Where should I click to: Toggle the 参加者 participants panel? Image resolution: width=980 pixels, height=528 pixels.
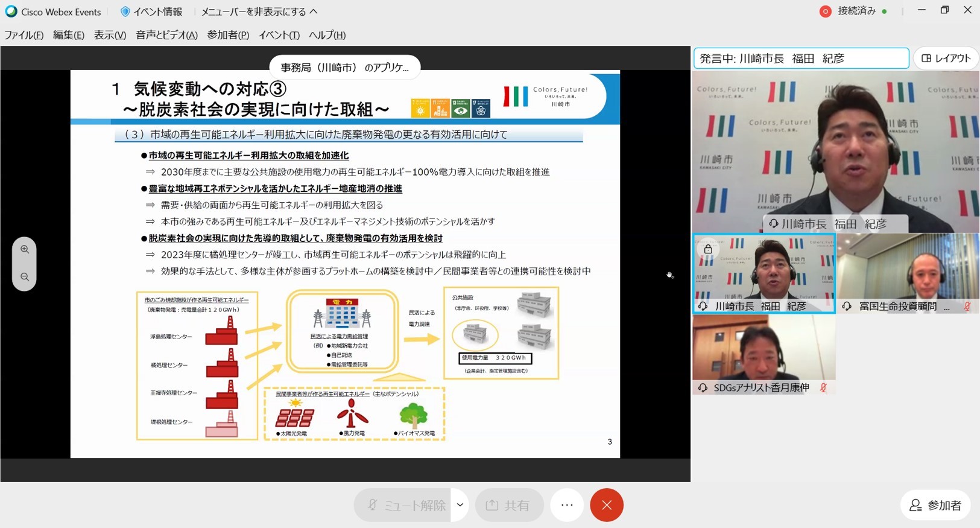pos(935,505)
